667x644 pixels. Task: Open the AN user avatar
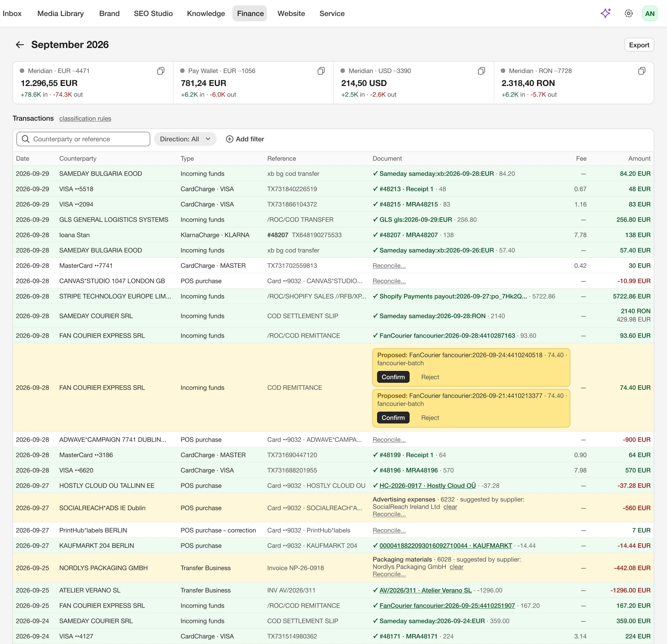(x=649, y=14)
